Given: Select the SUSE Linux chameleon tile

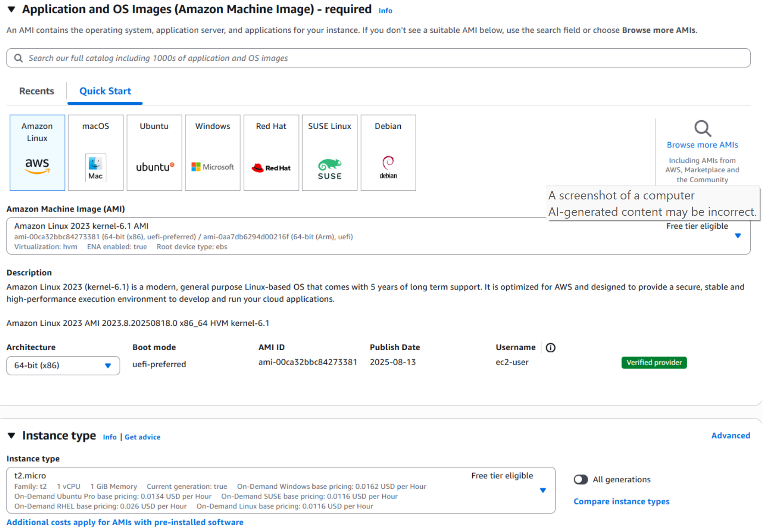Looking at the screenshot, I should coord(330,153).
